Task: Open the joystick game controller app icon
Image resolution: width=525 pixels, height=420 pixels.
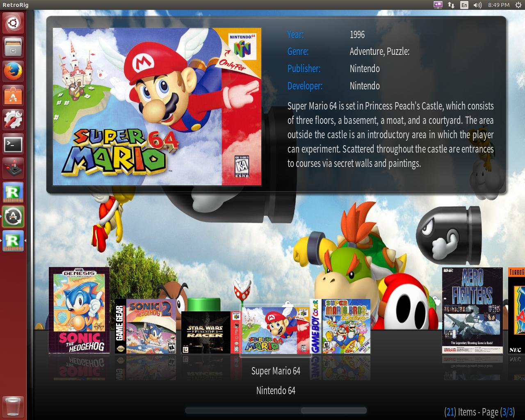Action: click(x=13, y=168)
